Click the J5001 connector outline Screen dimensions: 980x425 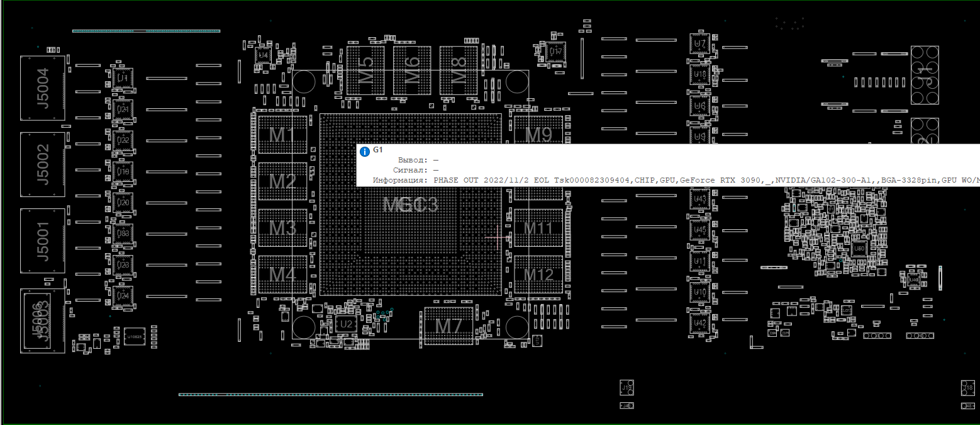(42, 241)
